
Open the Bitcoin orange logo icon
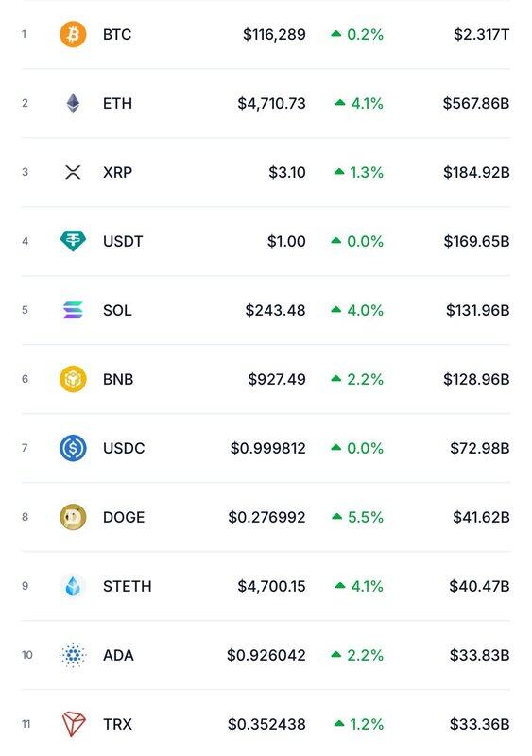tap(73, 34)
